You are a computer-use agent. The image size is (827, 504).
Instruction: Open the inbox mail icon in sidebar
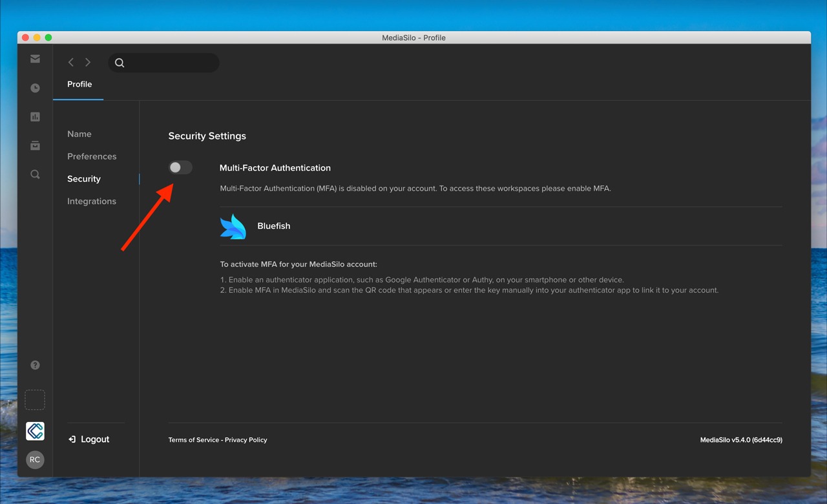(35, 59)
